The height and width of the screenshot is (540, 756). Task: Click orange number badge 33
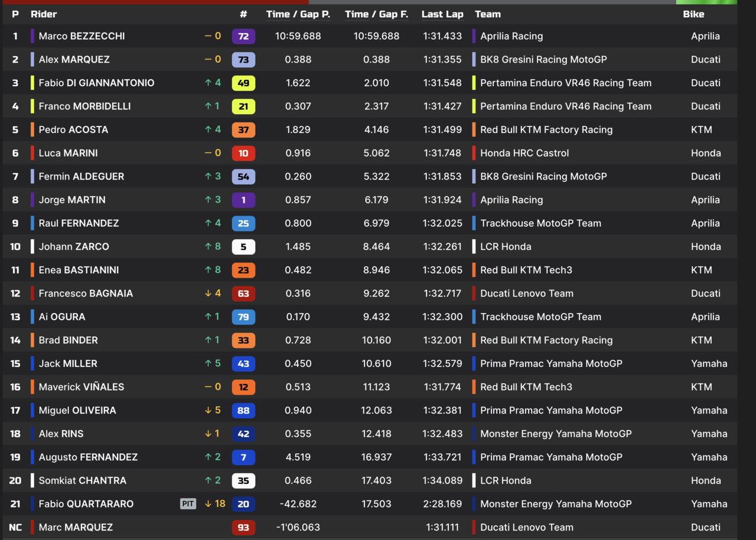tap(243, 340)
